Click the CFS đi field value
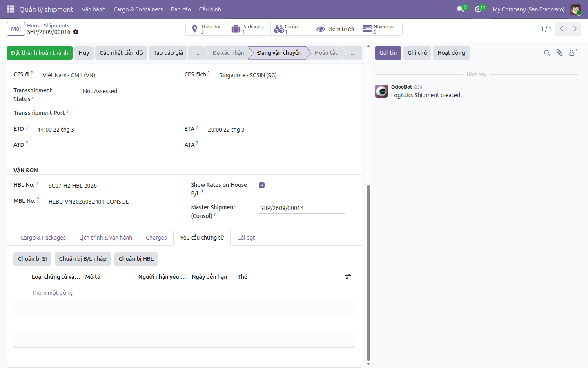The width and height of the screenshot is (588, 368). [x=69, y=75]
